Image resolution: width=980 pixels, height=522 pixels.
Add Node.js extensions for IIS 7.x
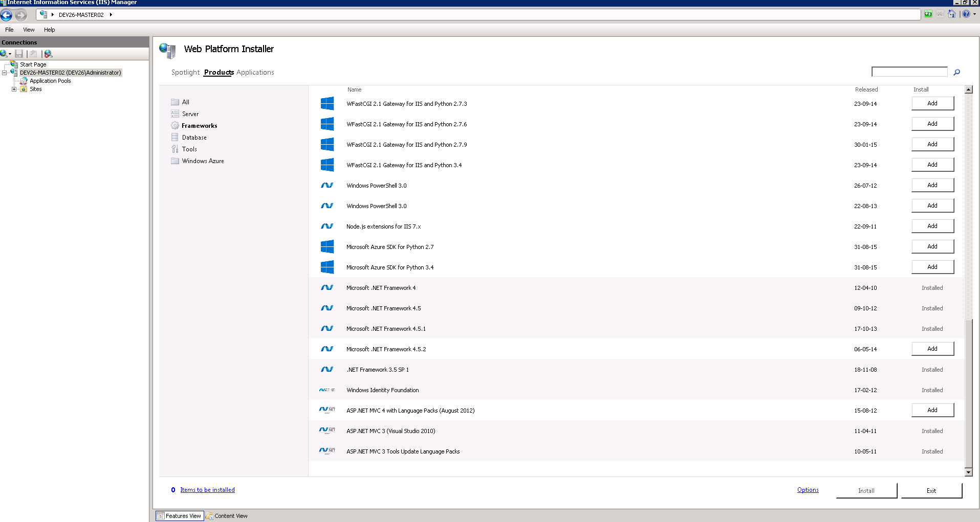[932, 226]
